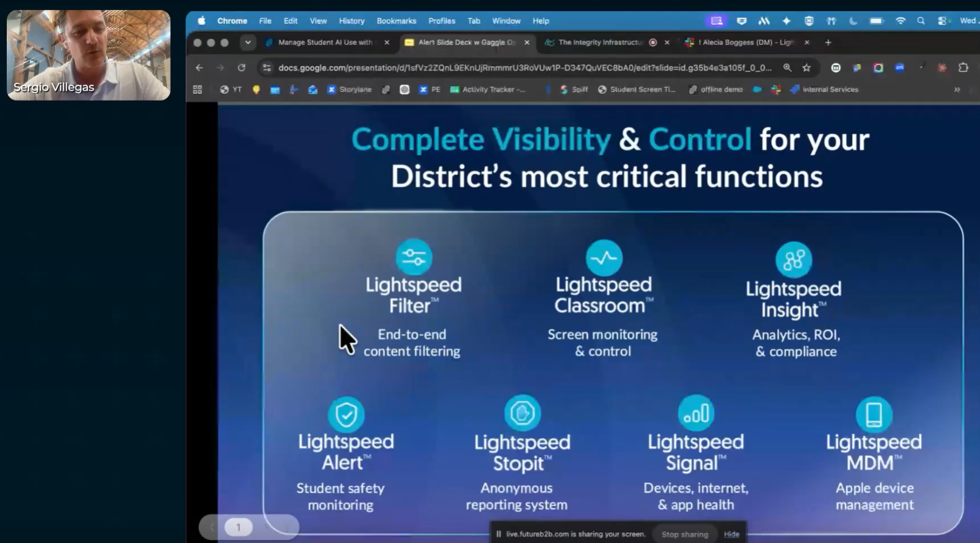The height and width of the screenshot is (543, 980).
Task: Click the Lightspeed Filter sliders icon
Action: point(414,257)
